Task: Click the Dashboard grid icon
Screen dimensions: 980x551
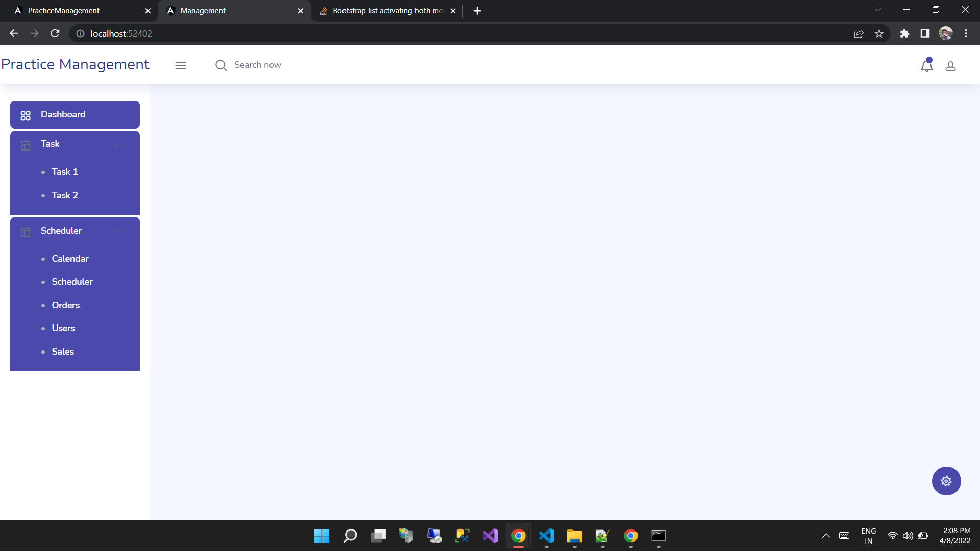Action: pyautogui.click(x=26, y=114)
